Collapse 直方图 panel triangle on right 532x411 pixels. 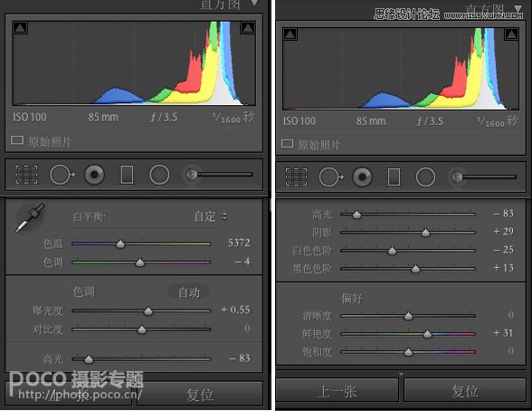(x=518, y=8)
